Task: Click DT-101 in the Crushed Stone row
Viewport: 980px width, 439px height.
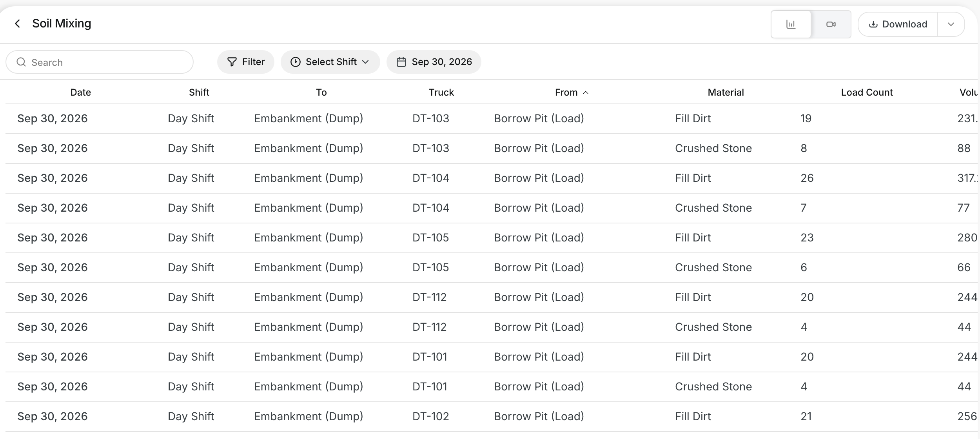Action: pos(430,386)
